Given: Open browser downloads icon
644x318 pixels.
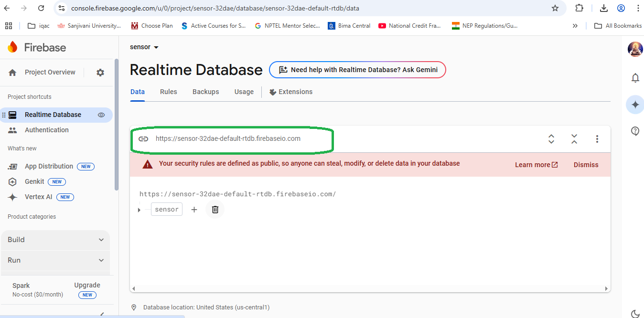Looking at the screenshot, I should click(x=604, y=8).
